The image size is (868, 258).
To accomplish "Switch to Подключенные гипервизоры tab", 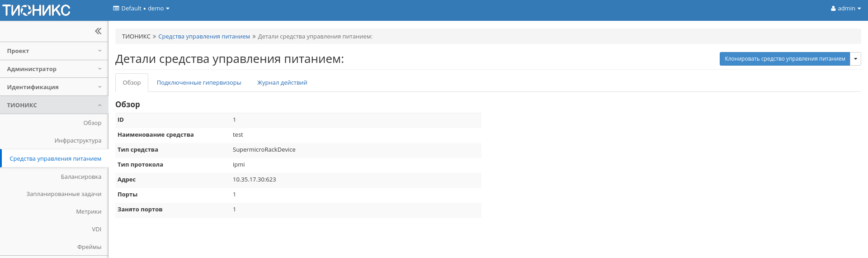I will coord(199,83).
